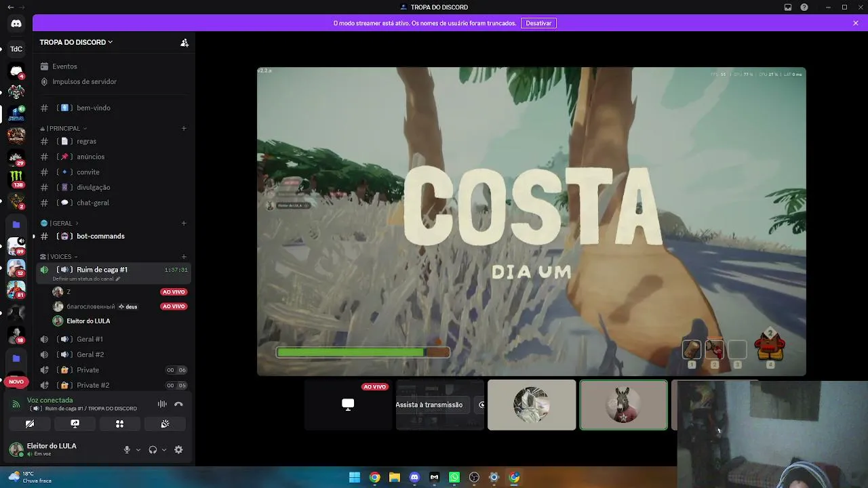Start an Activity in voice
The height and width of the screenshot is (488, 868).
[x=120, y=424]
